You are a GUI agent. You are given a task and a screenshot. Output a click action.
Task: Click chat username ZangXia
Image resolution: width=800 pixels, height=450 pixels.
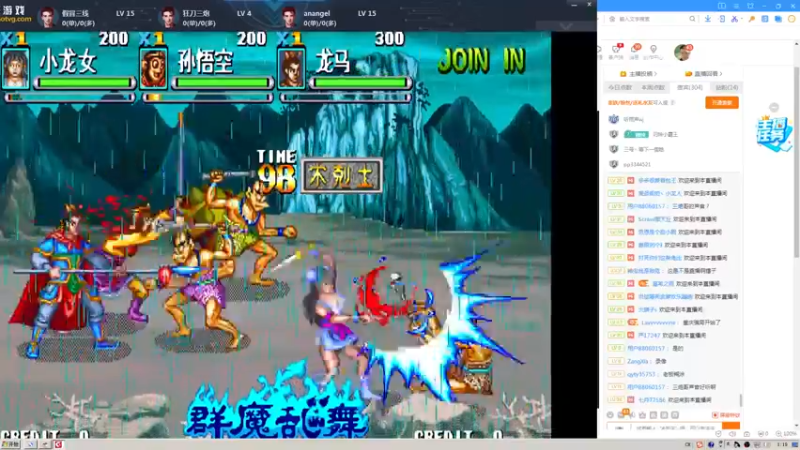point(638,361)
